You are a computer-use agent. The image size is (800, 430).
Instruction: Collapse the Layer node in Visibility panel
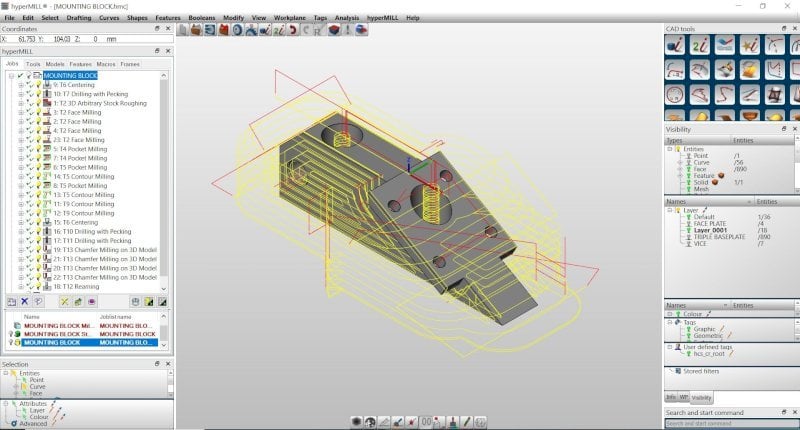pos(670,210)
